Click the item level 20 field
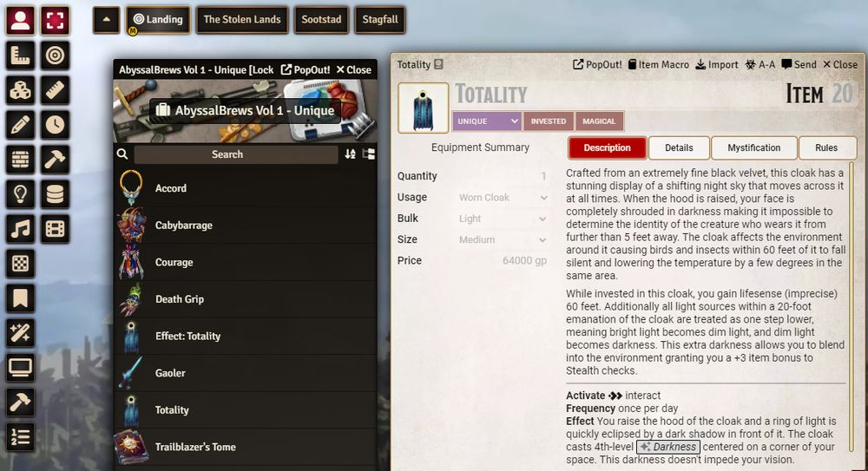The height and width of the screenshot is (471, 868). 842,94
